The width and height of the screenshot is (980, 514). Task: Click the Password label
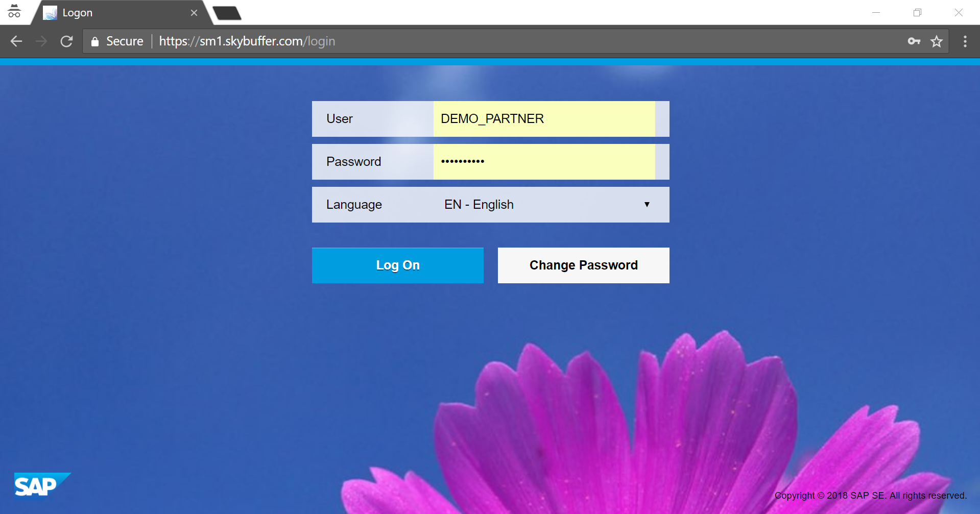(x=354, y=162)
